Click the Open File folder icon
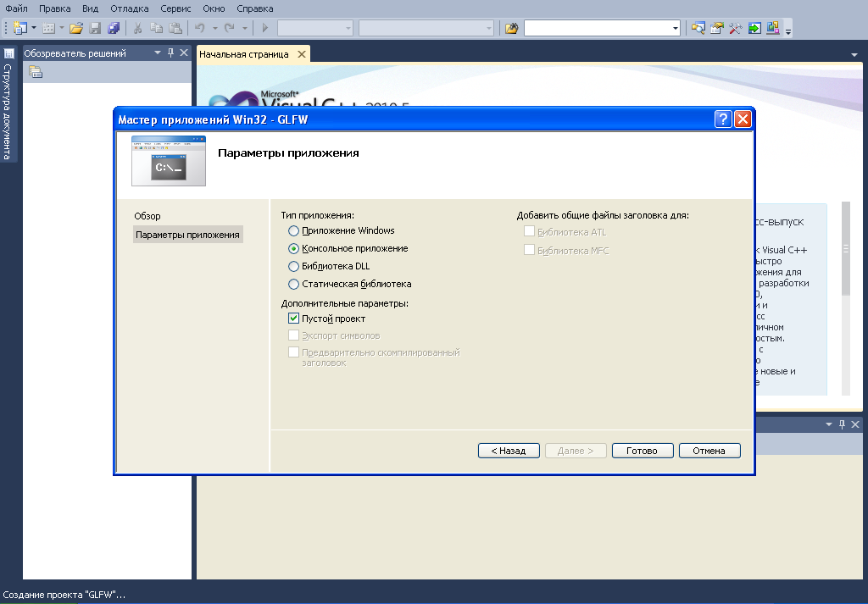868x604 pixels. click(76, 28)
